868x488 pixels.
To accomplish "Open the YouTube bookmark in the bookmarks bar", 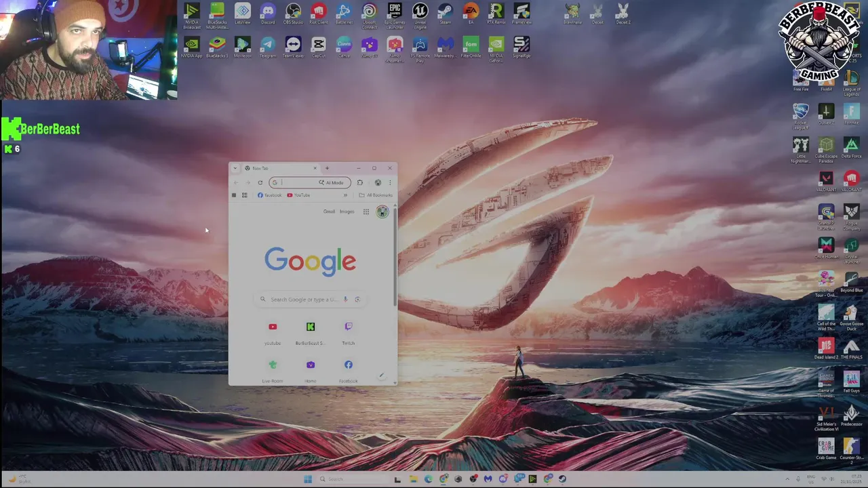I will [298, 195].
